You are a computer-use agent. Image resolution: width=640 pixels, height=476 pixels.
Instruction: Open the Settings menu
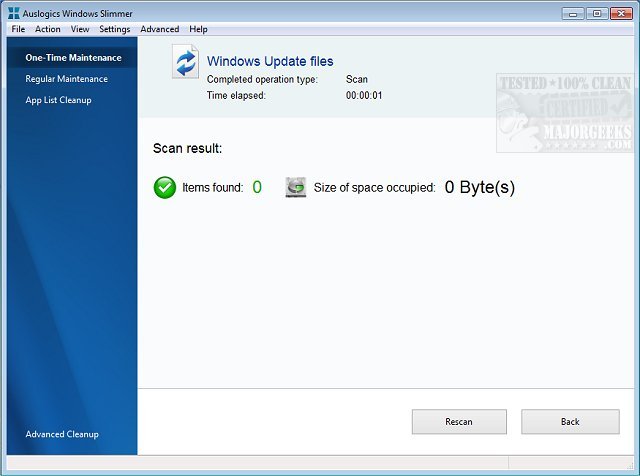pos(115,29)
